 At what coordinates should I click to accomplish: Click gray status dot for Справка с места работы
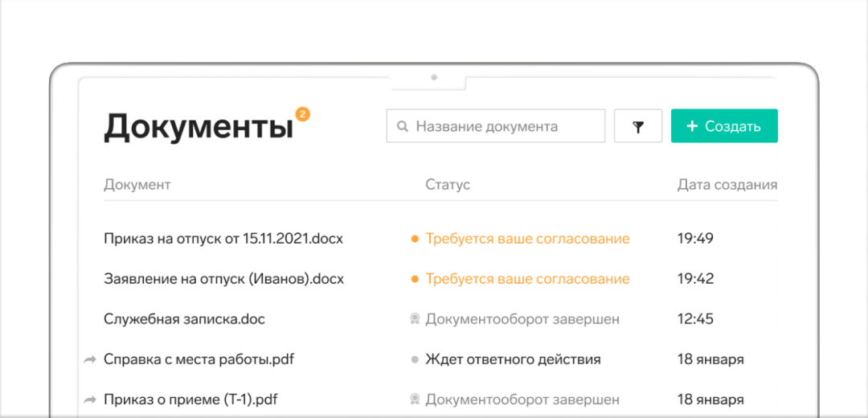tap(415, 360)
